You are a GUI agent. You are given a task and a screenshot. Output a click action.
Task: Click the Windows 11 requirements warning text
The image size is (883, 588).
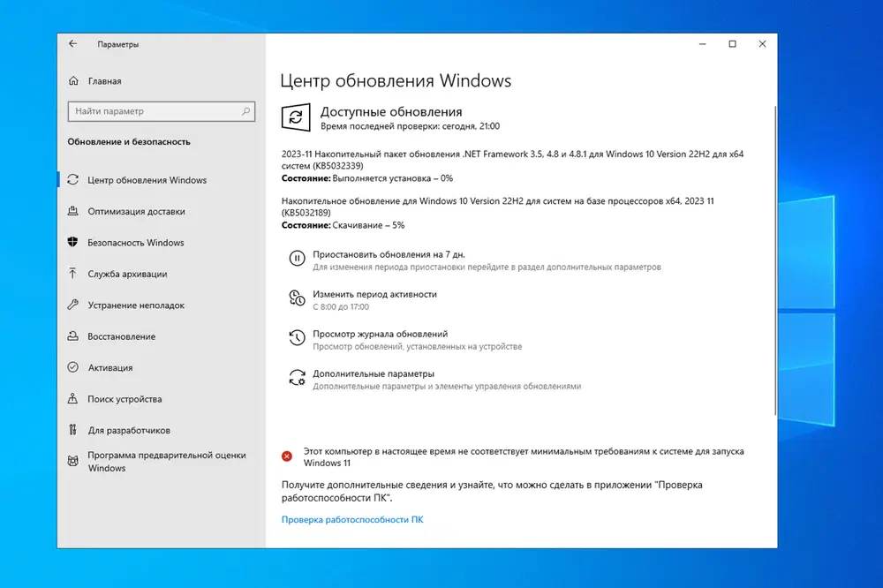point(524,456)
